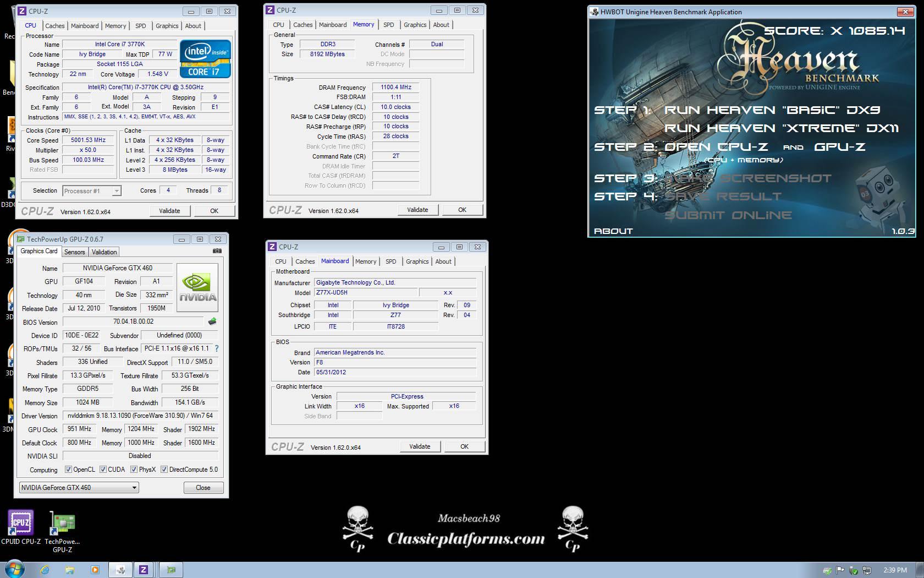924x578 pixels.
Task: Open the Windows Start menu orb
Action: (14, 569)
